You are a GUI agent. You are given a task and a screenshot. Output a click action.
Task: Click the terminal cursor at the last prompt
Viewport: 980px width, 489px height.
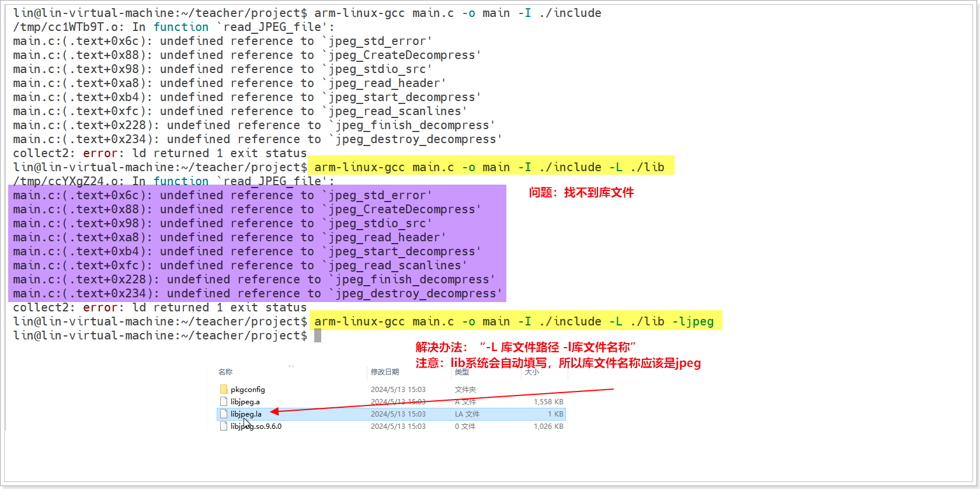(318, 335)
